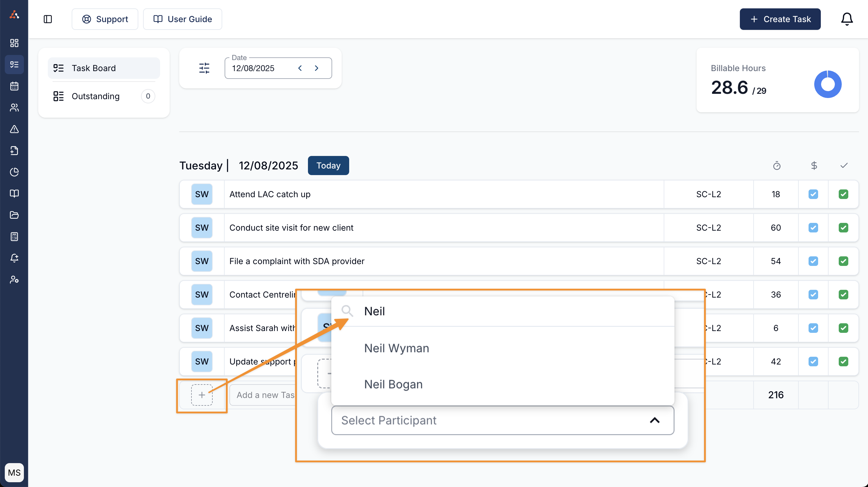Open the pie chart reports icon
The height and width of the screenshot is (487, 868).
[14, 172]
